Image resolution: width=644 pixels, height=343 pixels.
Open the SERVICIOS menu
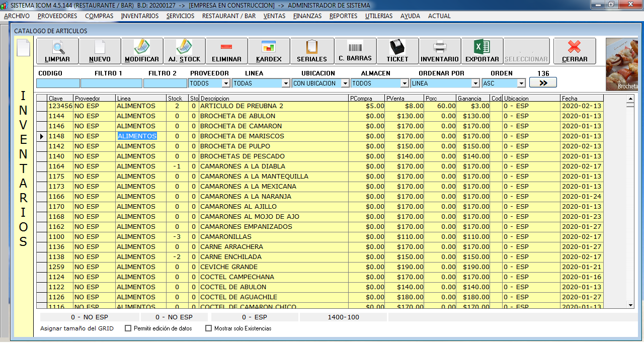tap(180, 16)
